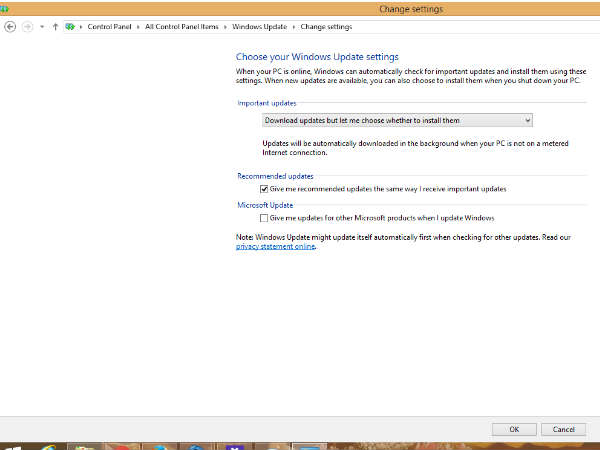This screenshot has width=600, height=450.
Task: Click the Change settings window title bar
Action: click(300, 8)
